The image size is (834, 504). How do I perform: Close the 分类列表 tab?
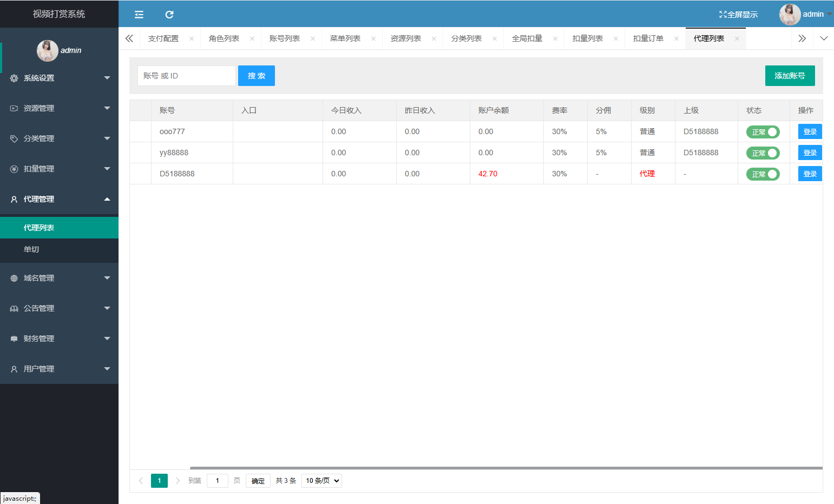click(495, 39)
